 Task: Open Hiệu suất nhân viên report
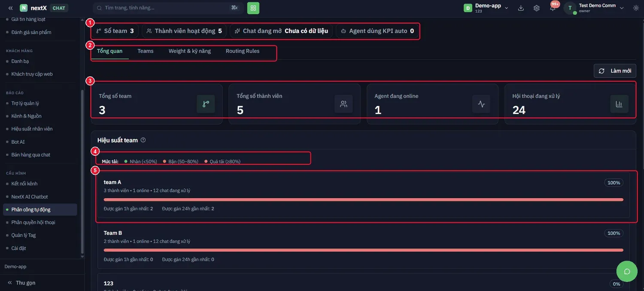point(32,129)
